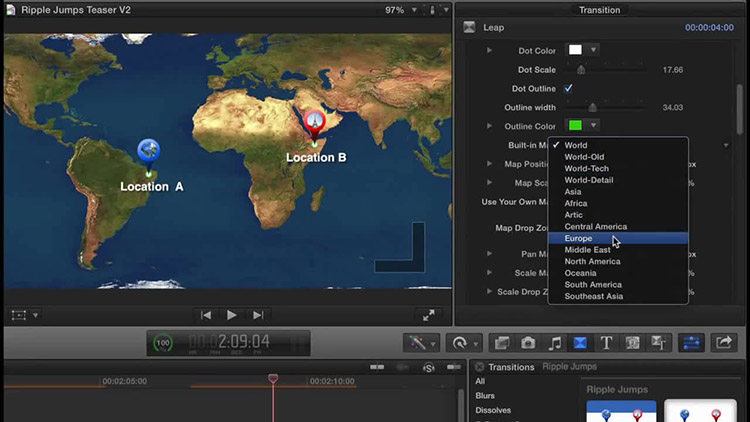The height and width of the screenshot is (422, 750).
Task: Choose Europe from the Built-in Map menu
Action: (618, 238)
